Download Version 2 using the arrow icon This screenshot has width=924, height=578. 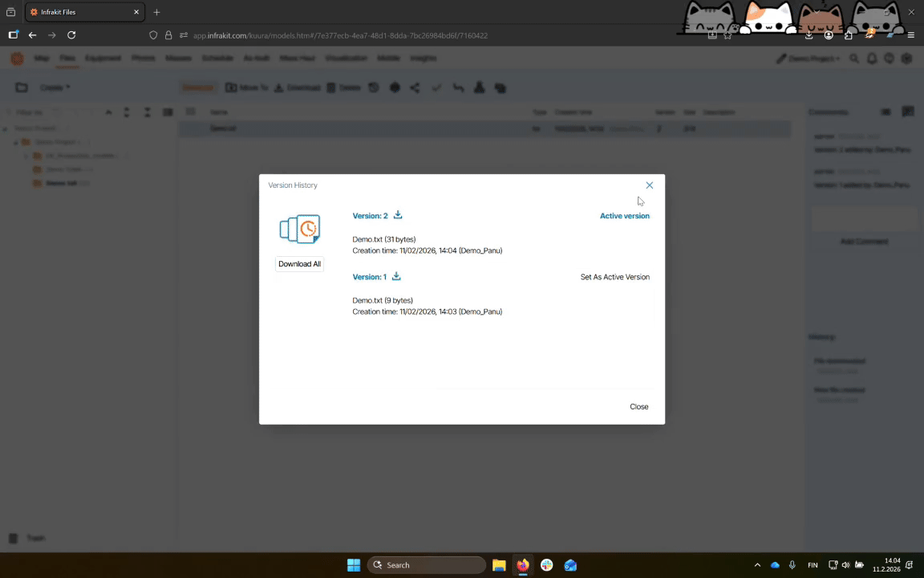398,214
